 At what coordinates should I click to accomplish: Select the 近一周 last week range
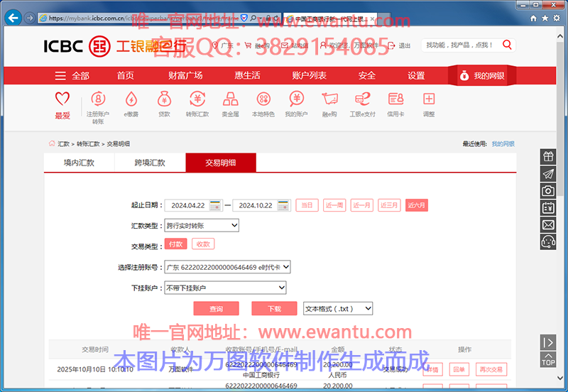click(334, 205)
